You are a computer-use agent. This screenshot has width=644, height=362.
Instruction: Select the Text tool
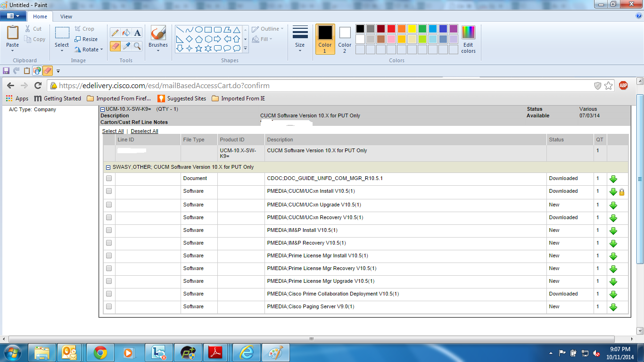137,33
